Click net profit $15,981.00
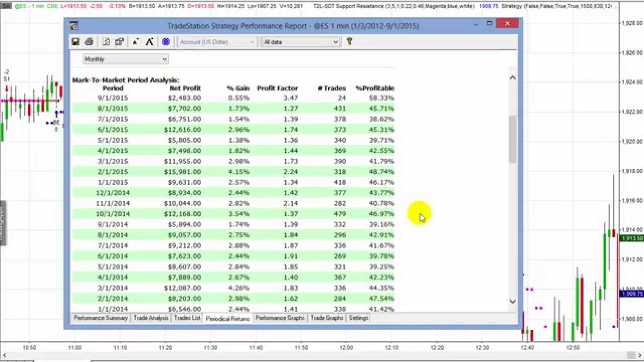Viewport: 644px width, 362px height. click(183, 172)
